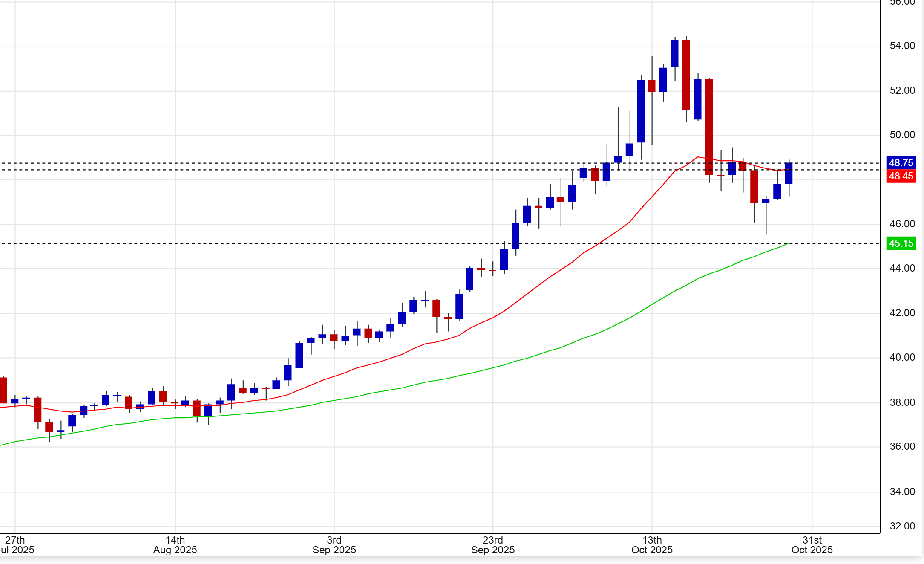Select the 13th Oct 2025 date label
This screenshot has height=564, width=924.
coord(652,545)
